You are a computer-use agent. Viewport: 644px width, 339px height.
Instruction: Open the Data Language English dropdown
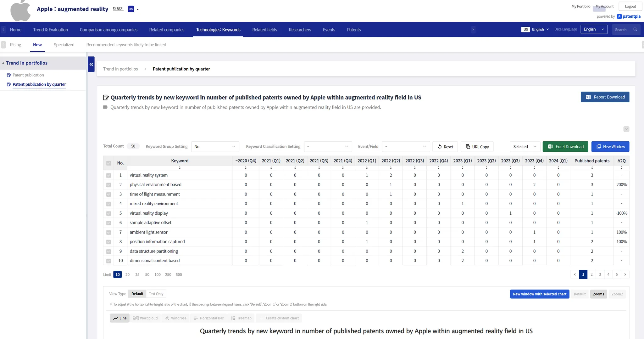593,30
